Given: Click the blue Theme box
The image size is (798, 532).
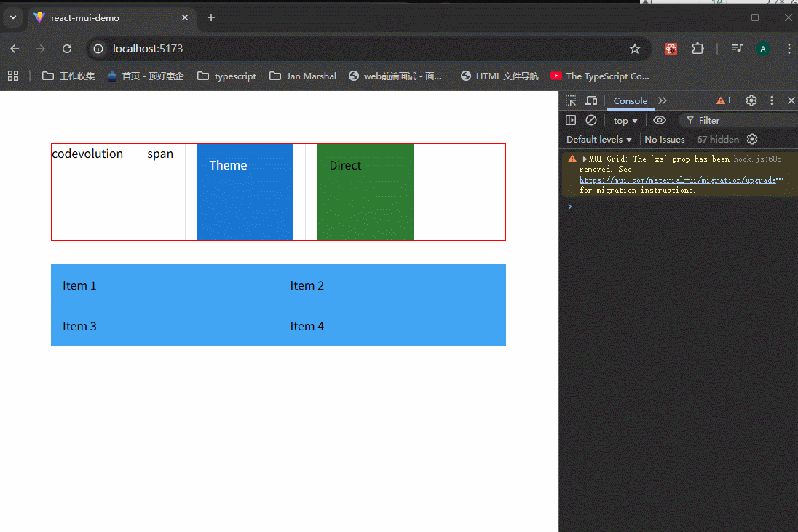Looking at the screenshot, I should 245,192.
